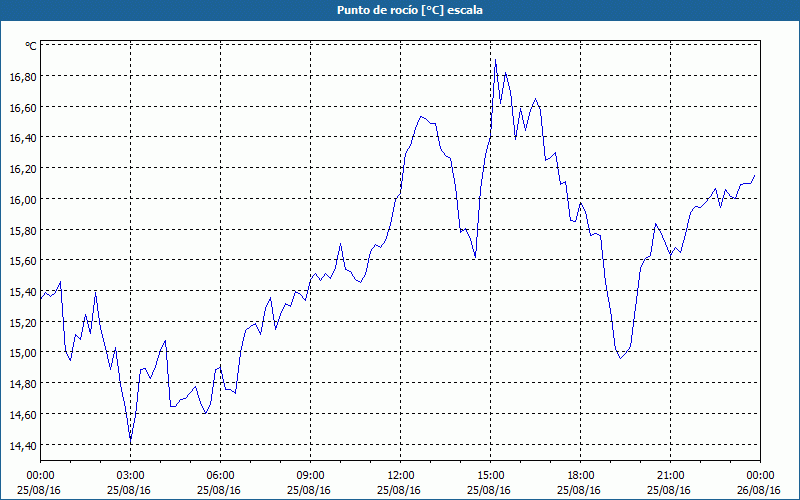Click the 'Punto de rocío [°C] escala' title
The width and height of the screenshot is (800, 500).
pyautogui.click(x=410, y=10)
